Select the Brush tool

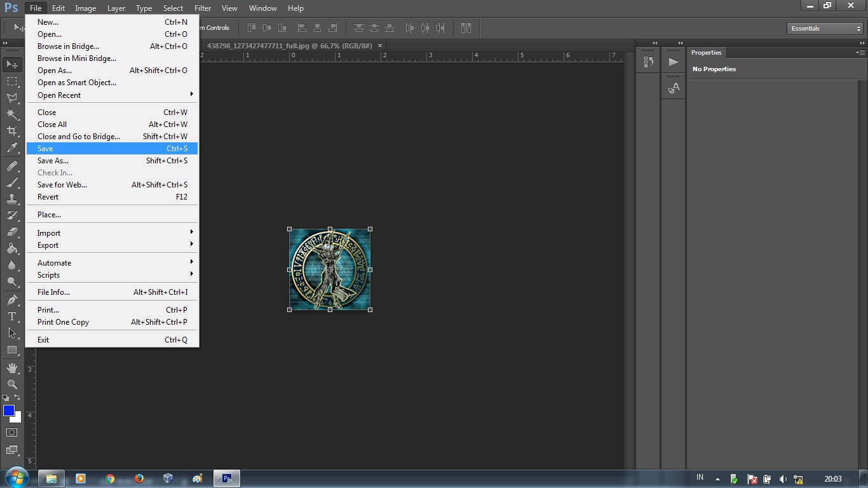pyautogui.click(x=12, y=182)
